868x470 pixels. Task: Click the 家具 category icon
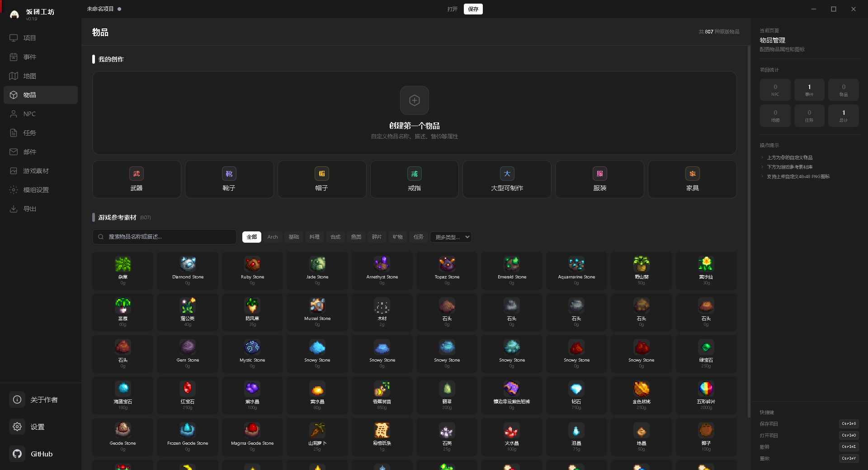click(693, 174)
